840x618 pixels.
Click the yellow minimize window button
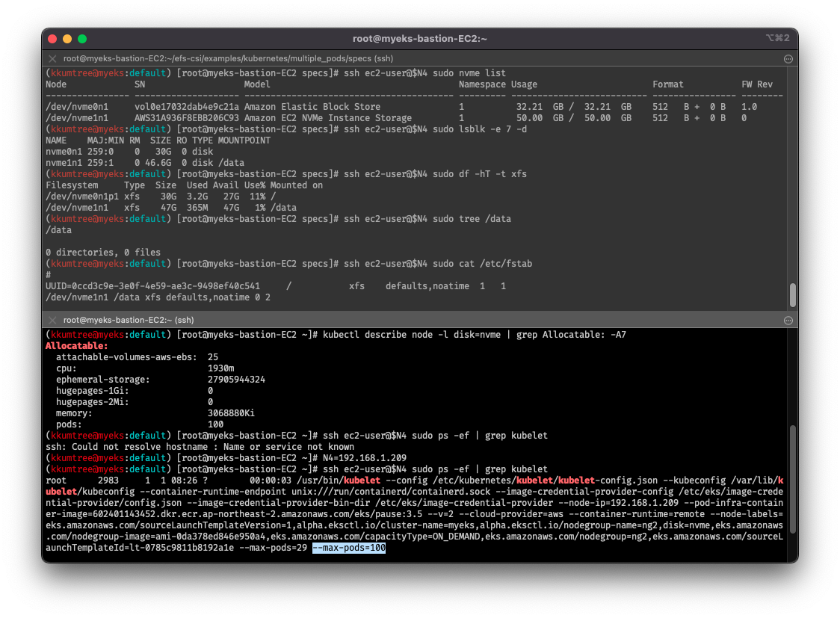pos(67,39)
